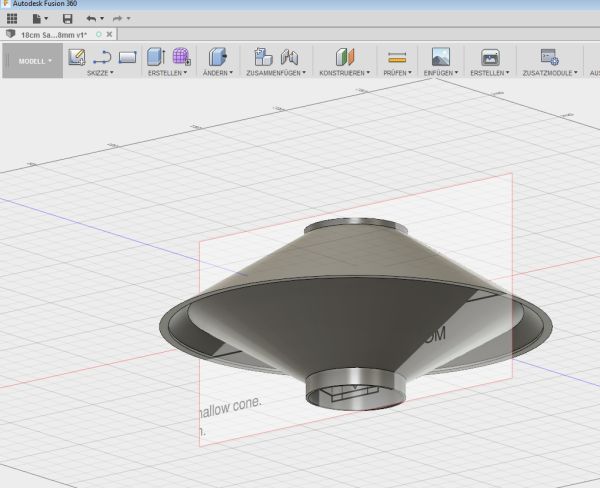Select the Create Sketch tool
This screenshot has width=600, height=488.
click(x=76, y=57)
